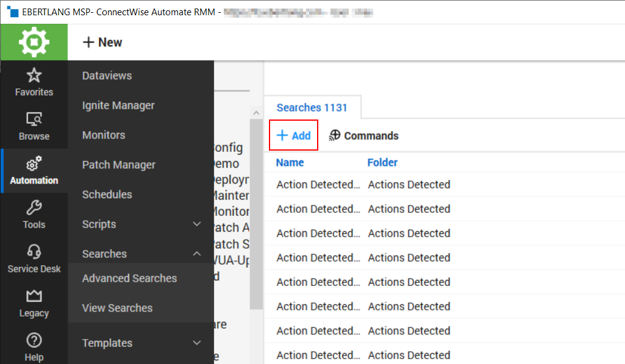This screenshot has width=625, height=364.
Task: Click the Commands icon in toolbar
Action: click(335, 136)
